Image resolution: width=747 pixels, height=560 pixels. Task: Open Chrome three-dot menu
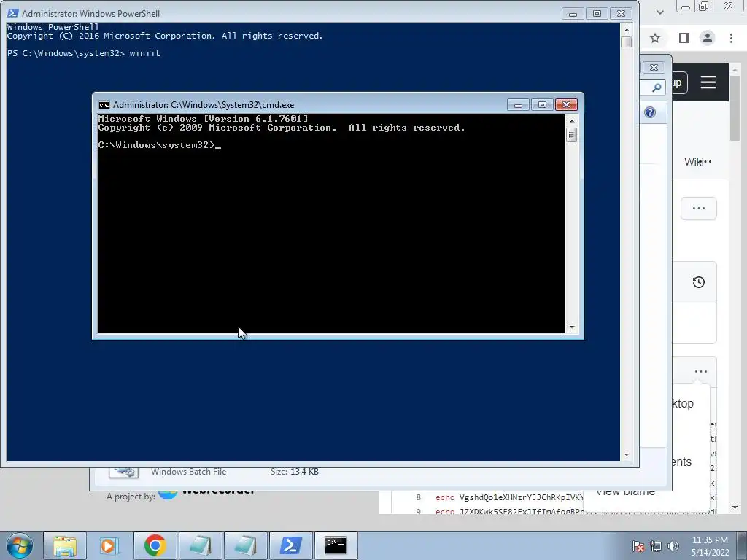click(731, 38)
